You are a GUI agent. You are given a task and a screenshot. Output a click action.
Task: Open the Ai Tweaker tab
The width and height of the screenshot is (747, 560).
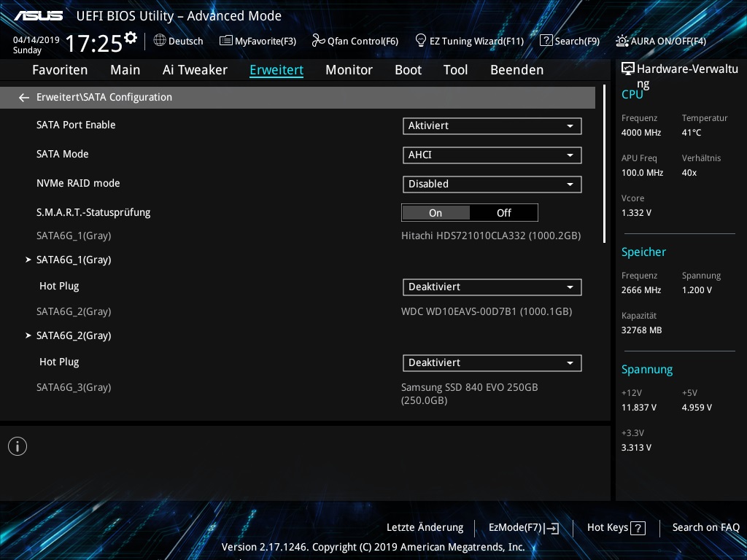[195, 70]
